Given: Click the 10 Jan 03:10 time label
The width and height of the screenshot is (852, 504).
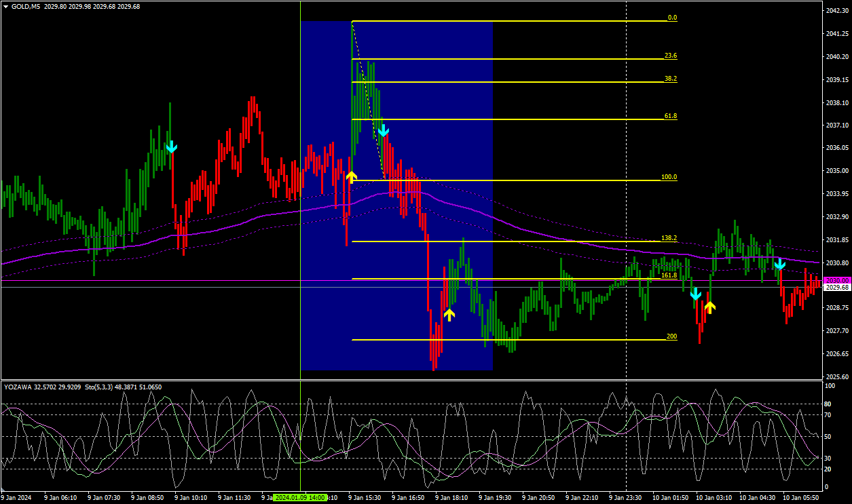Looking at the screenshot, I should coord(712,498).
